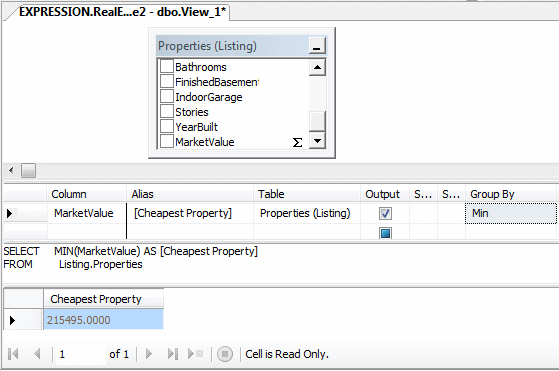Click the YearBuilt field name
The width and height of the screenshot is (559, 371).
(x=196, y=127)
